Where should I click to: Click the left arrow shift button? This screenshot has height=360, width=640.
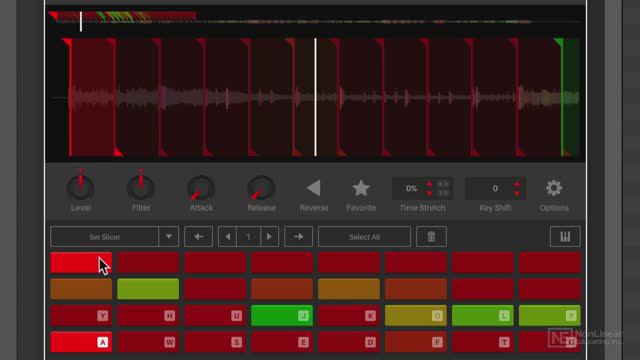coord(198,237)
